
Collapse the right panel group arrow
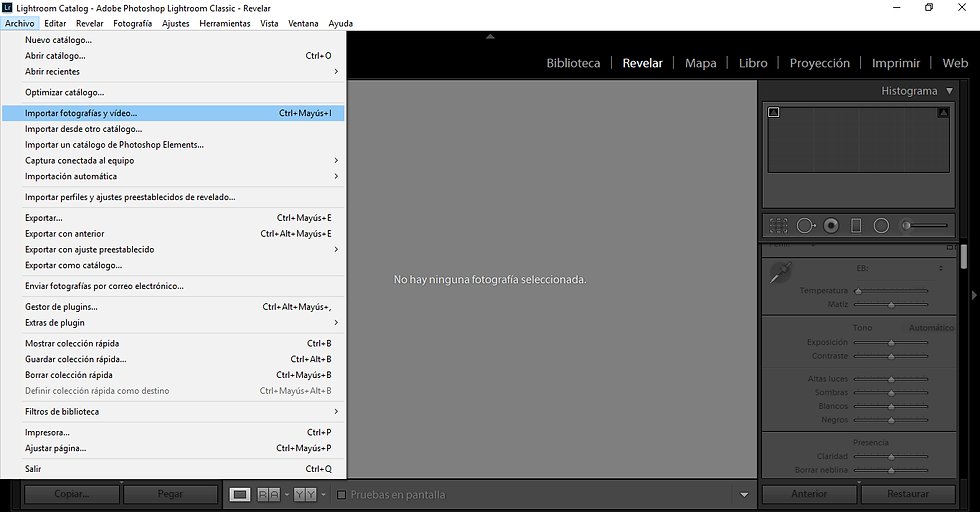pyautogui.click(x=974, y=294)
